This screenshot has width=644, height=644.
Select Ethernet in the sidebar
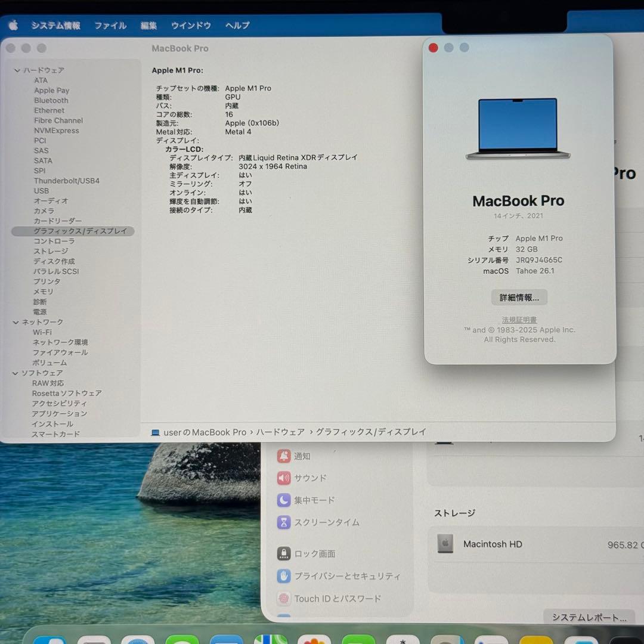click(x=49, y=110)
